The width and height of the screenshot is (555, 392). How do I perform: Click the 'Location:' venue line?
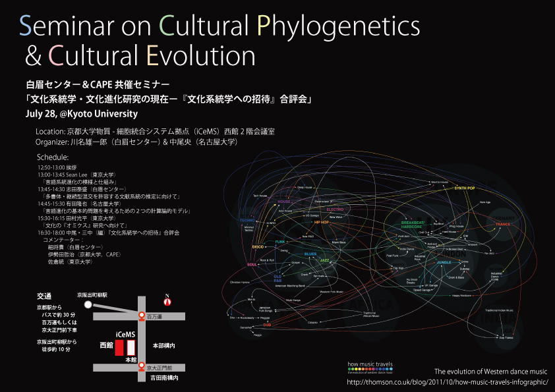(x=155, y=132)
